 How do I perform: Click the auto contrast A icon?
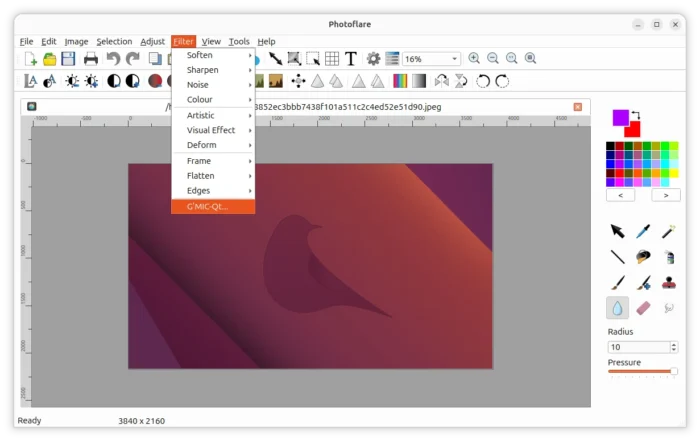click(x=50, y=81)
